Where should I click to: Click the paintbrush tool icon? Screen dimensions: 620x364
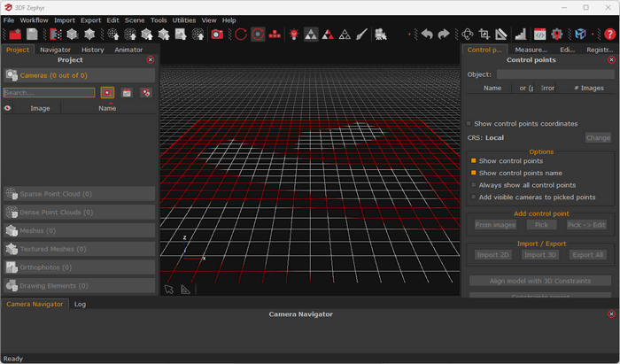(360, 35)
